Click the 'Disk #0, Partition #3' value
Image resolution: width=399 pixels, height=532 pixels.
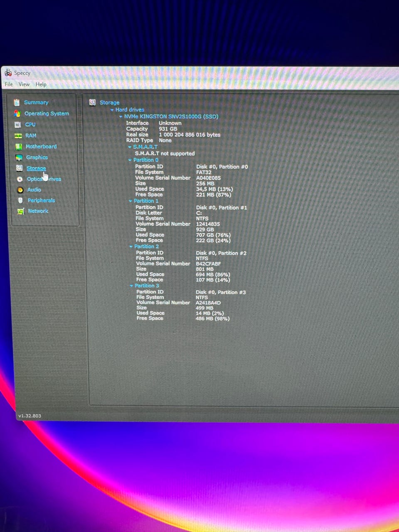[x=221, y=293]
